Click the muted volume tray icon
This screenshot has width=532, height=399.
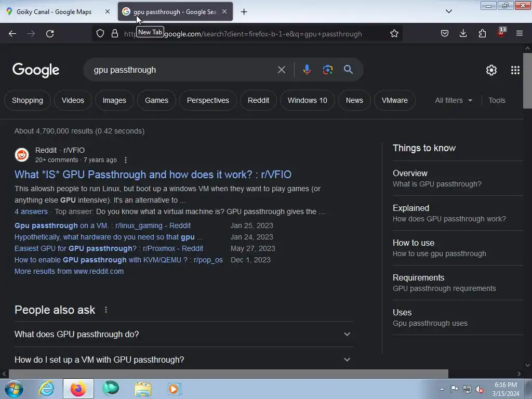tap(480, 389)
